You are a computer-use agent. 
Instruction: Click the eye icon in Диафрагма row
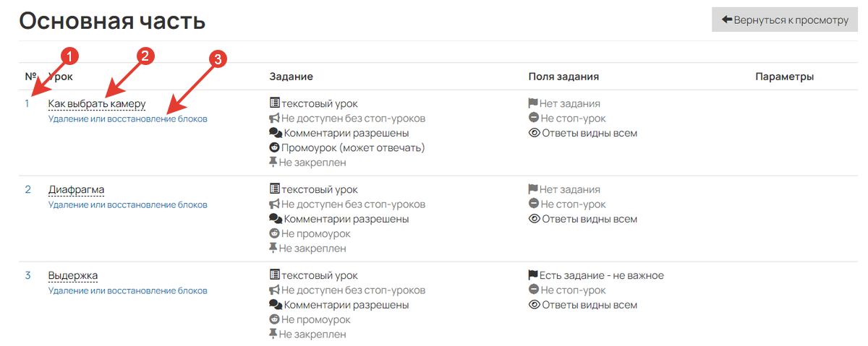coord(535,219)
